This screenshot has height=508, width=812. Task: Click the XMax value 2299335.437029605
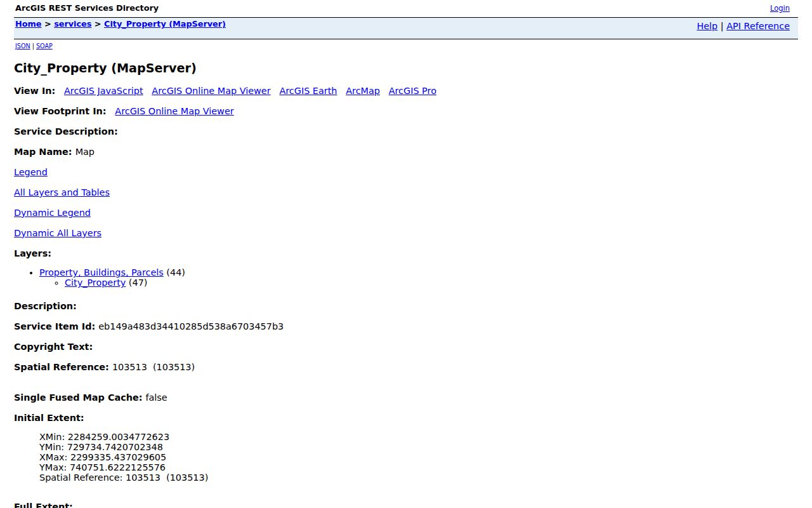118,457
